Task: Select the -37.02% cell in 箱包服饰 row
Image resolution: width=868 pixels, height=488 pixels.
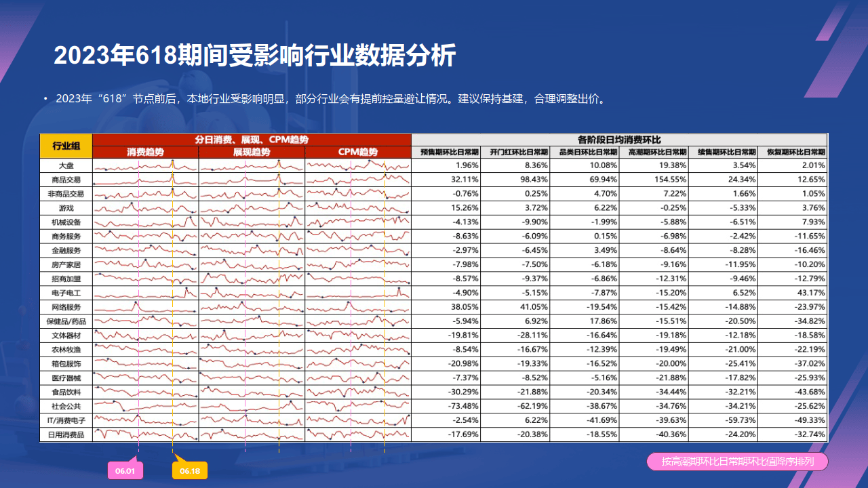Action: [793, 364]
